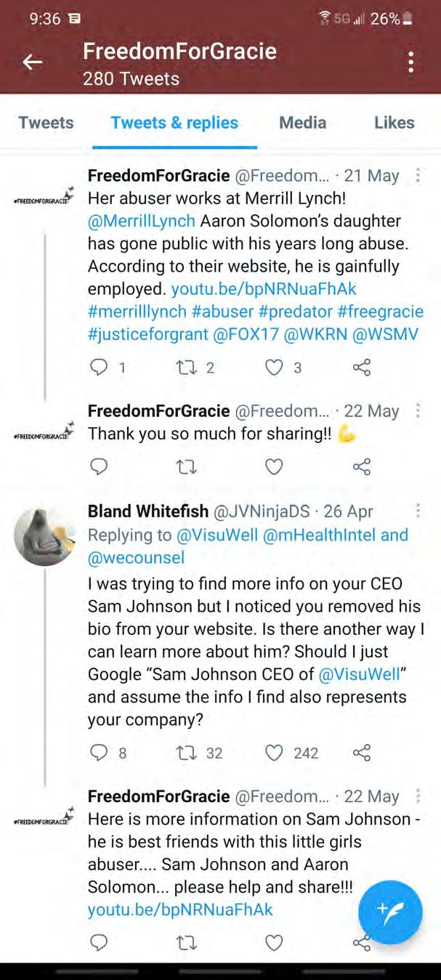Retweet the "Thank you so much" tweet

[x=187, y=466]
